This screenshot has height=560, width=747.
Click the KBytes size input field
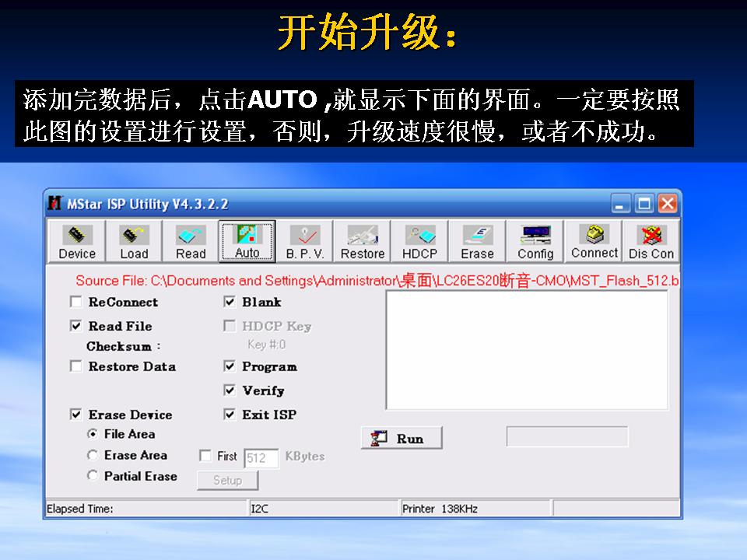tap(261, 458)
